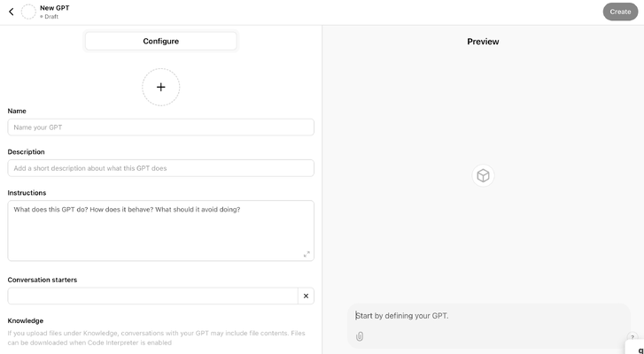
Task: Switch to the Configure tab
Action: pyautogui.click(x=161, y=41)
